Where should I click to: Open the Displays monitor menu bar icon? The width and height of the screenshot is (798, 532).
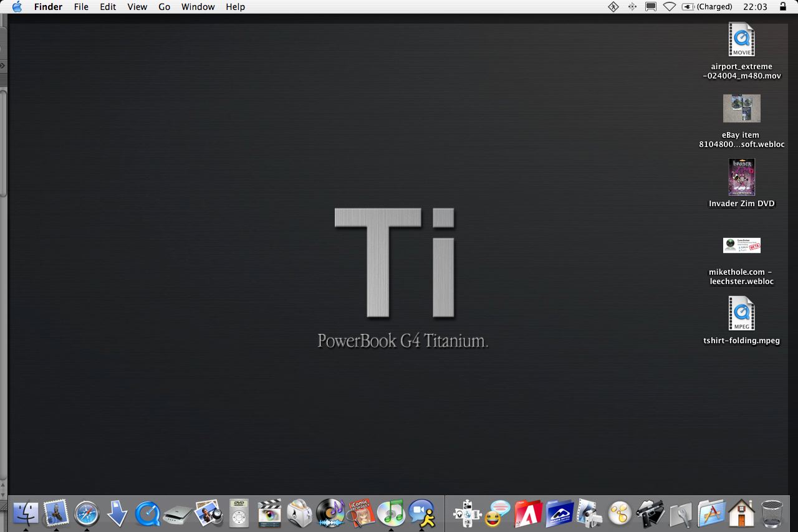[x=651, y=7]
